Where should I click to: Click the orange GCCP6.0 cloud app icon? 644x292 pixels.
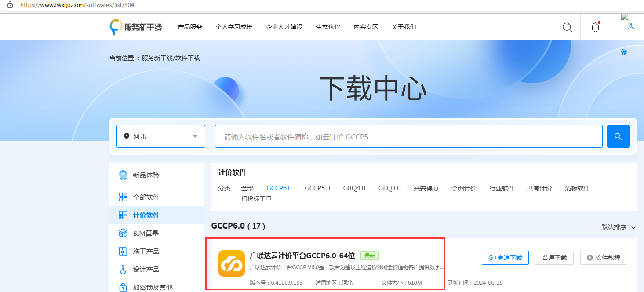pyautogui.click(x=232, y=263)
